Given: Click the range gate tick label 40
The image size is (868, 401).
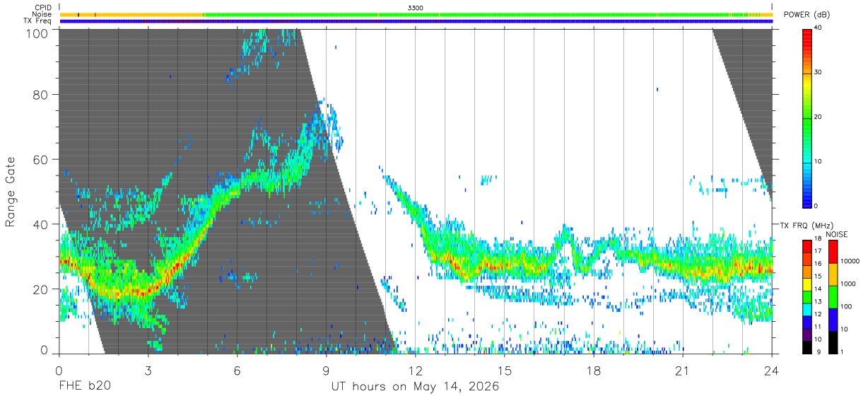Looking at the screenshot, I should pyautogui.click(x=41, y=224).
